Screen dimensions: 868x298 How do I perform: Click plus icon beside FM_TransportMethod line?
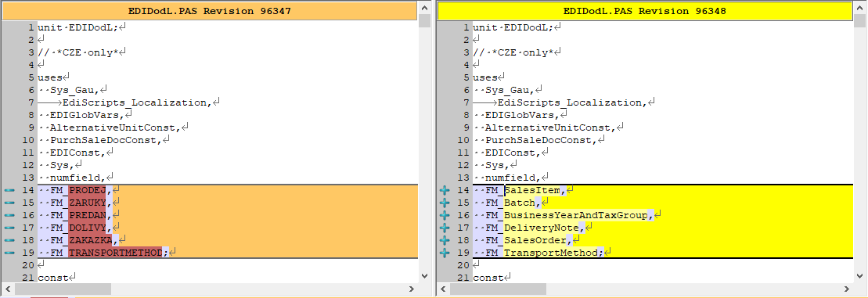tap(445, 253)
